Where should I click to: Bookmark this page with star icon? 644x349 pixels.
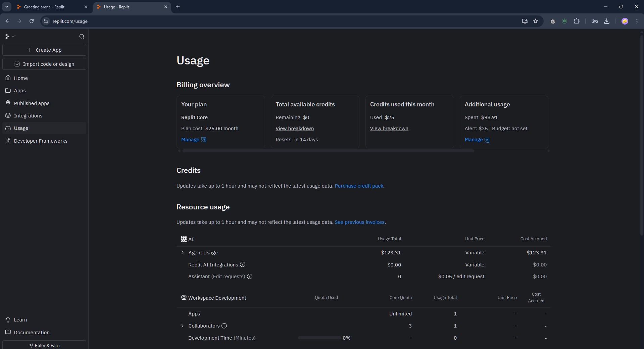(536, 21)
